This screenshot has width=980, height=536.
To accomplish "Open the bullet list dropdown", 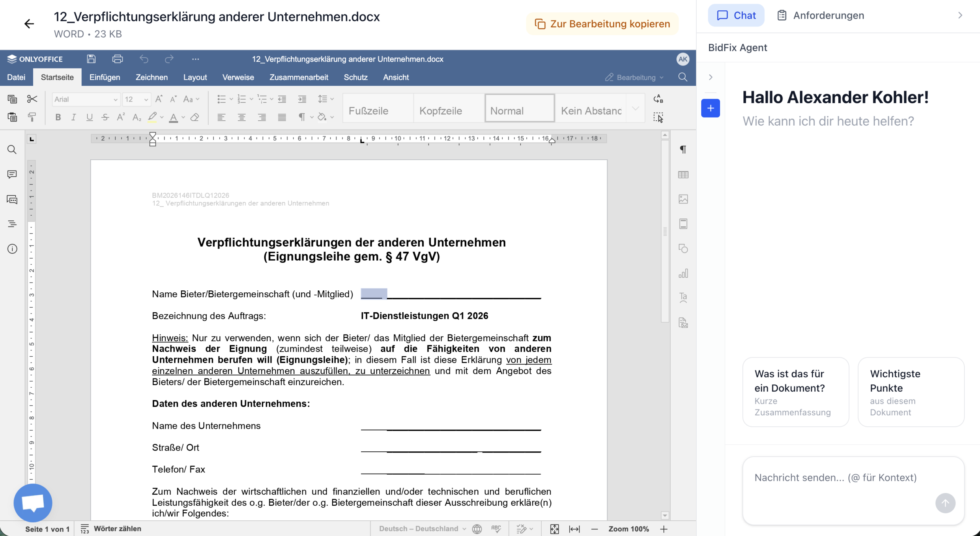I will point(231,99).
